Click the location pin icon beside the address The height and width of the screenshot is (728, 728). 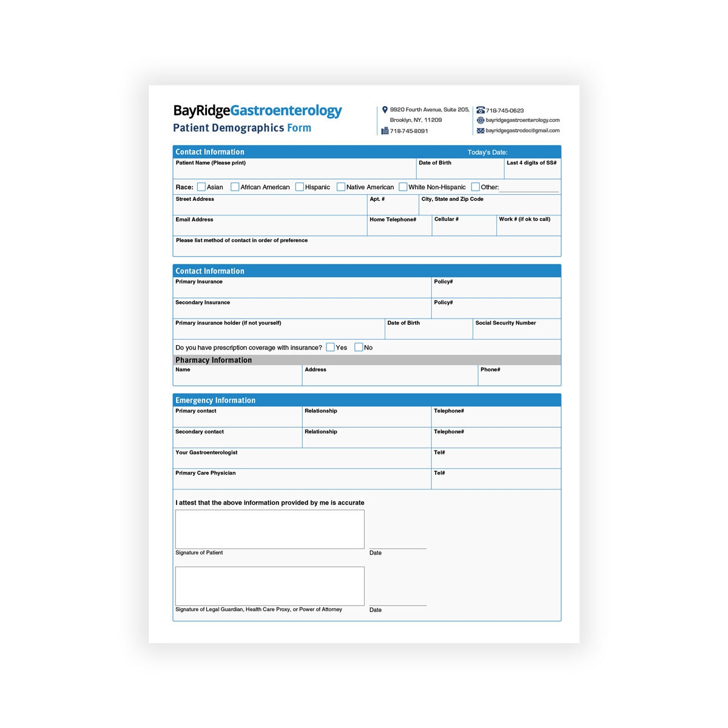pos(385,110)
